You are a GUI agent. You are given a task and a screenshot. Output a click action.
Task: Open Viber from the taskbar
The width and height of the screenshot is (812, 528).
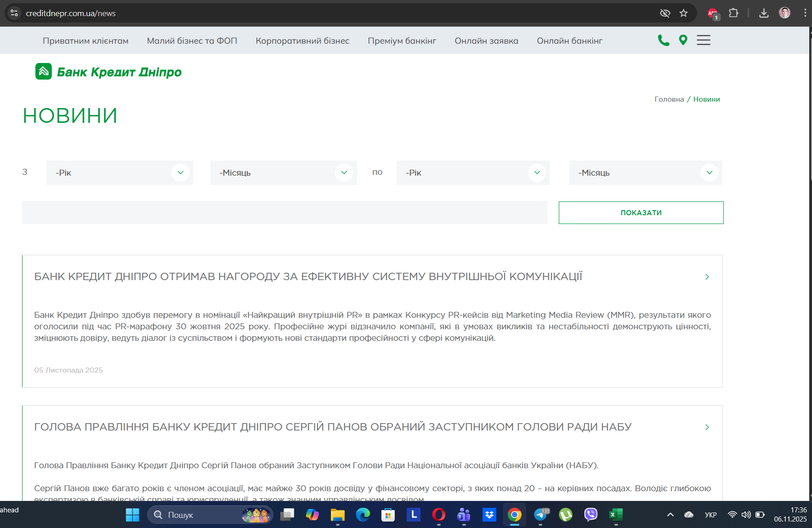[x=591, y=515]
